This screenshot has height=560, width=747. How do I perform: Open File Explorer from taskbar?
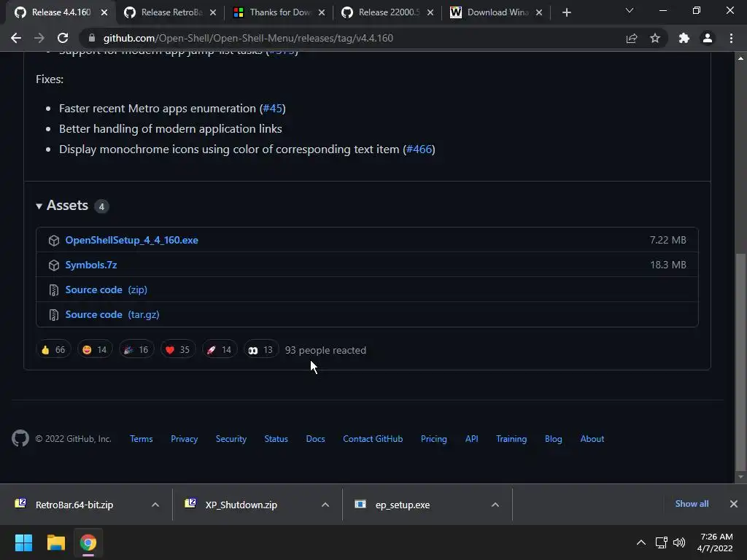[55, 542]
